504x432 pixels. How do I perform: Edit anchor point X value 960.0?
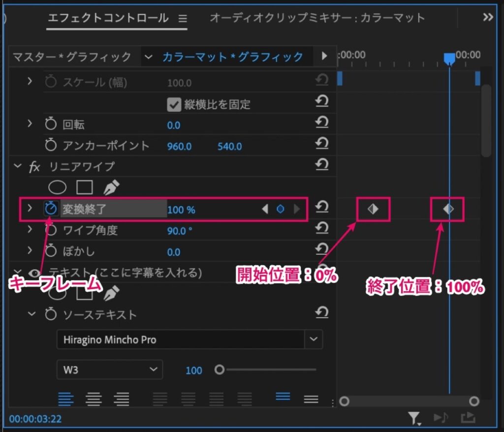pyautogui.click(x=179, y=146)
